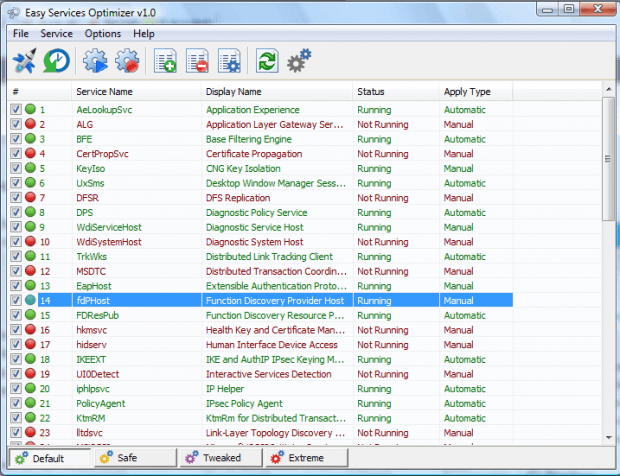The height and width of the screenshot is (476, 620).
Task: Click the rocket Apply Settings icon
Action: 25,61
